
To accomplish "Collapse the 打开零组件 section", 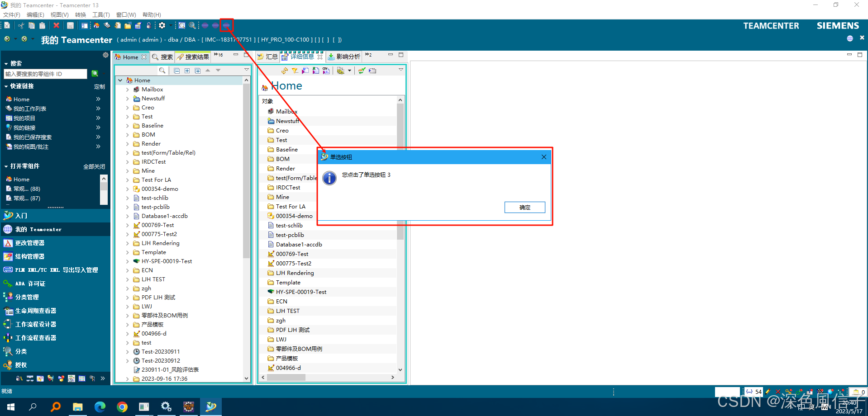I will [6, 166].
